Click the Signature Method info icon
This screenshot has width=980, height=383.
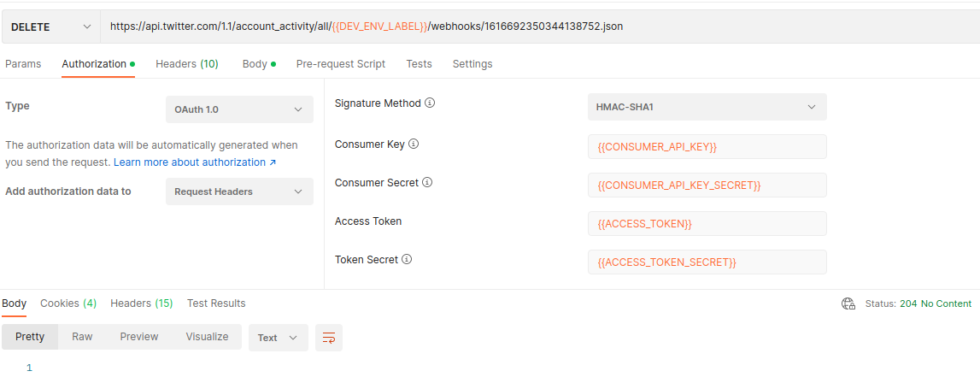[430, 103]
